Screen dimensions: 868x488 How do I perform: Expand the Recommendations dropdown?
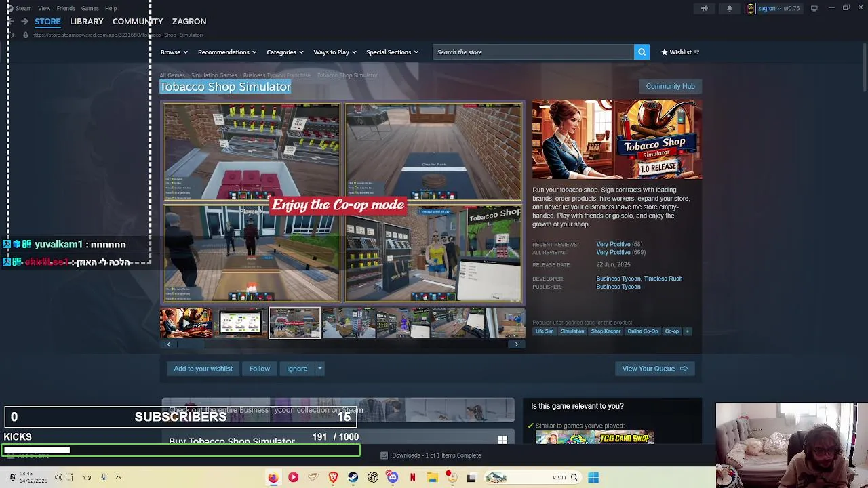point(227,52)
